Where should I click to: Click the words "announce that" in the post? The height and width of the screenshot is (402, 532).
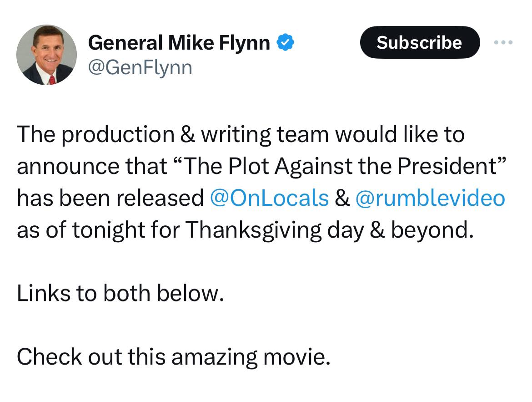click(x=92, y=167)
